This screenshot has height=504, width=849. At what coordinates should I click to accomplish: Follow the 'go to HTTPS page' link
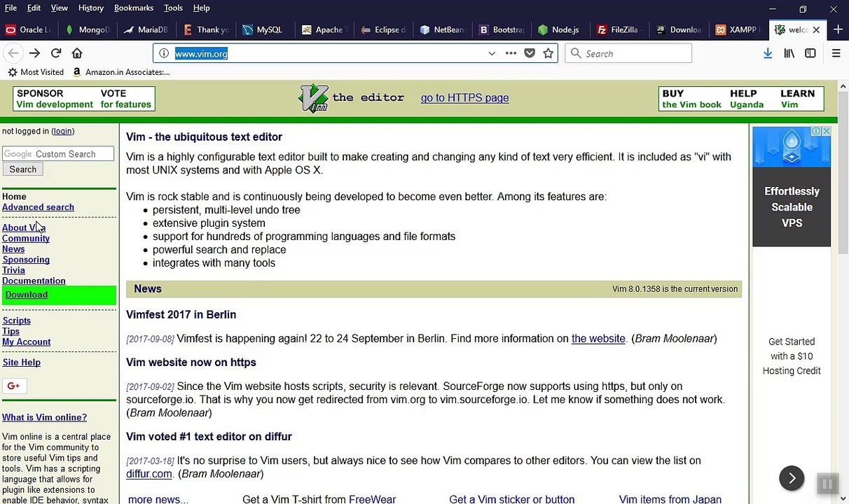464,98
